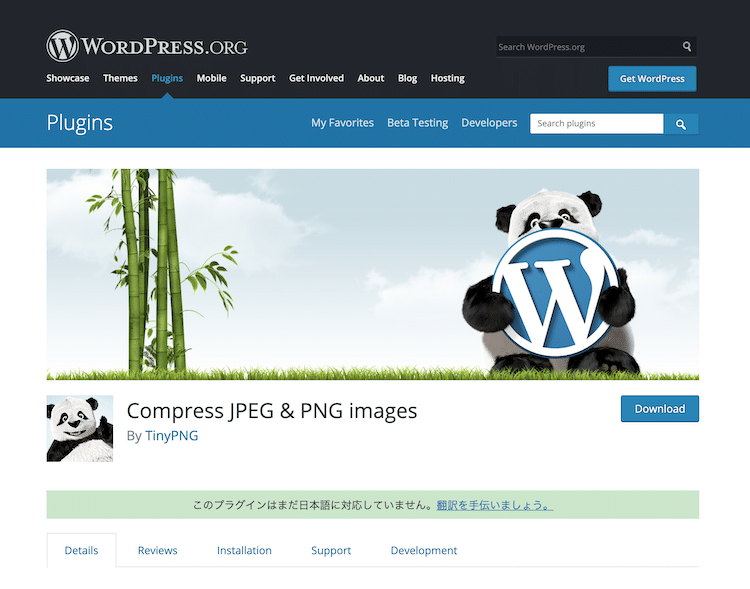Click the Japanese translation help link
The height and width of the screenshot is (589, 750).
[x=495, y=505]
